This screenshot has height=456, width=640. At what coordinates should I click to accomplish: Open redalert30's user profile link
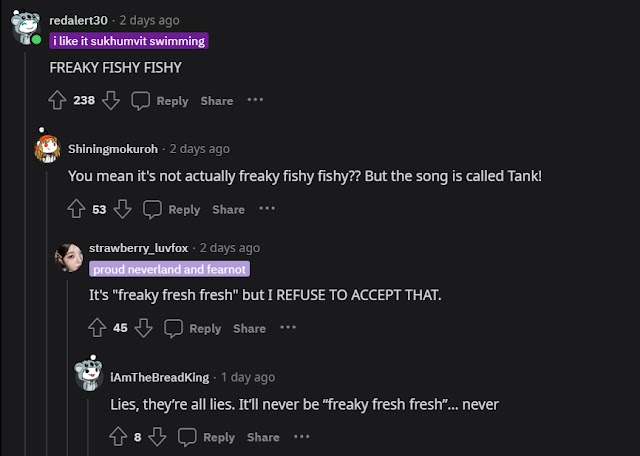(80, 20)
